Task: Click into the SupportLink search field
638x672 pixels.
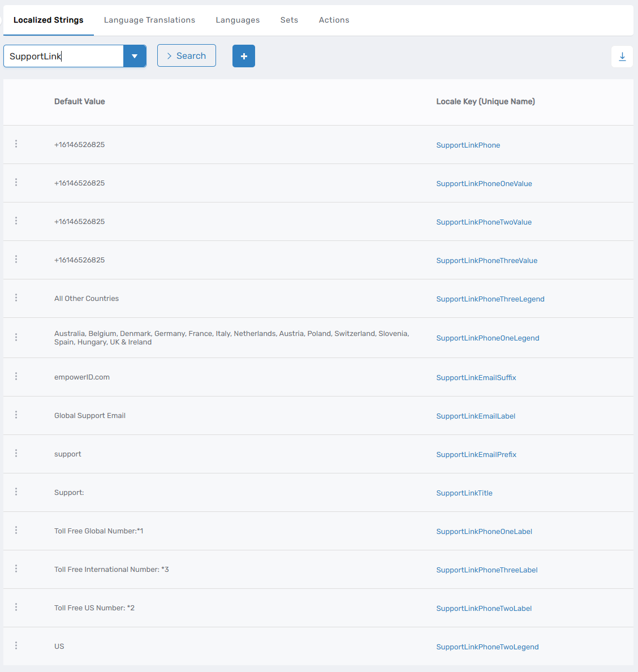Action: click(63, 56)
